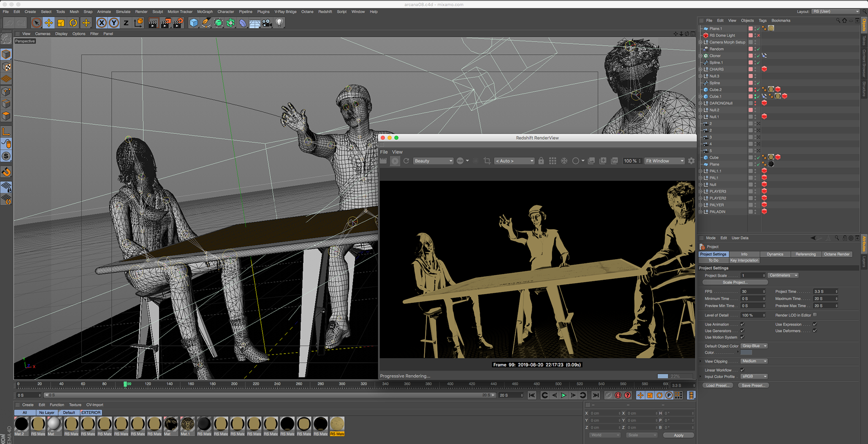Screen dimensions: 868x444
Task: Activate the Rotate tool
Action: coord(73,23)
